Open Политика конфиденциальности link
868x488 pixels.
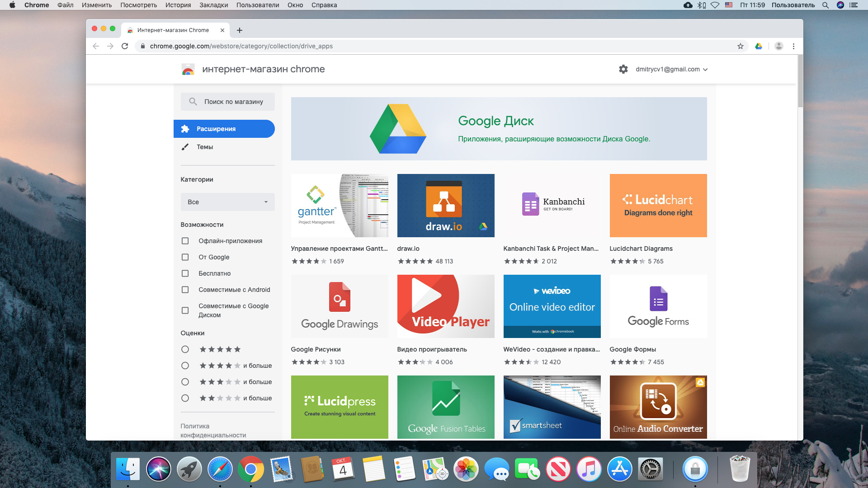point(213,431)
